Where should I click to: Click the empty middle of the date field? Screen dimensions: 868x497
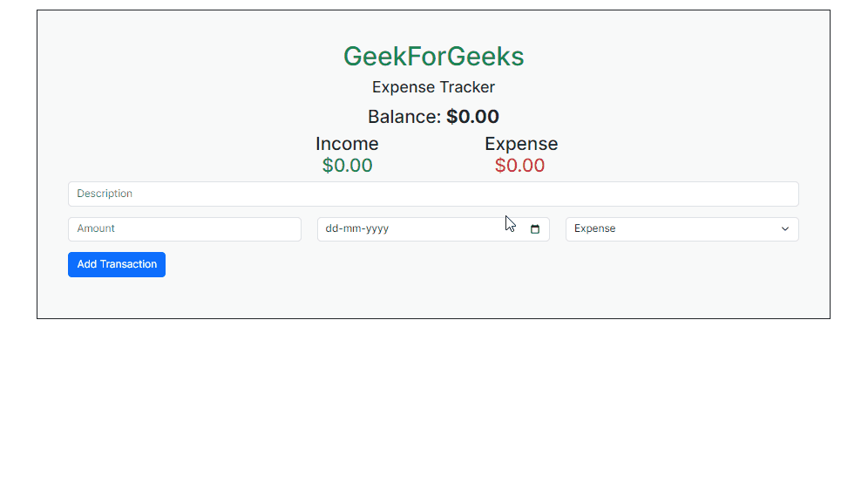[x=453, y=228]
